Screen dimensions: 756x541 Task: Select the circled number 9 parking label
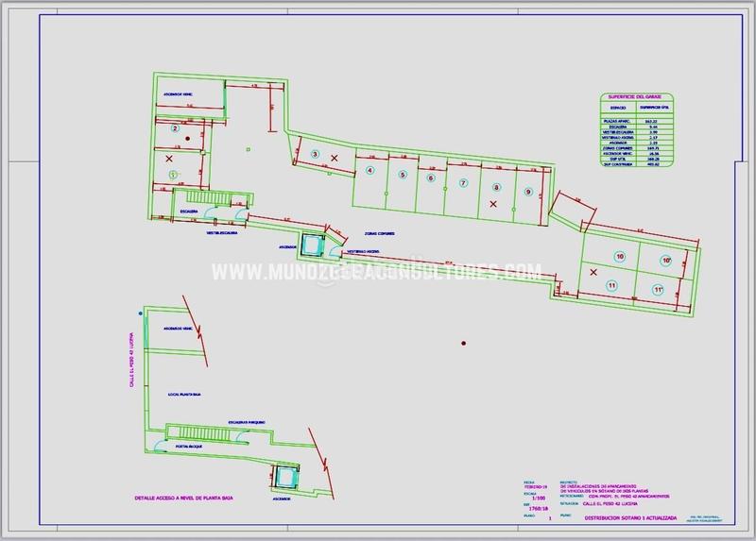[529, 192]
